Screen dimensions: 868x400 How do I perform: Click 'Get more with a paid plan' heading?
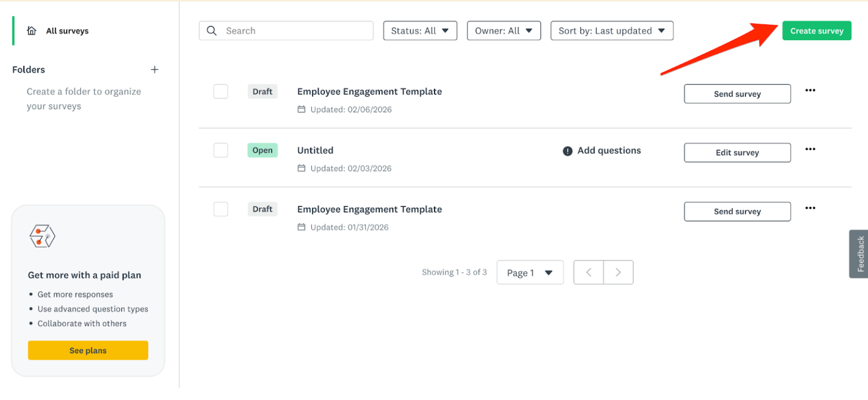(x=84, y=275)
